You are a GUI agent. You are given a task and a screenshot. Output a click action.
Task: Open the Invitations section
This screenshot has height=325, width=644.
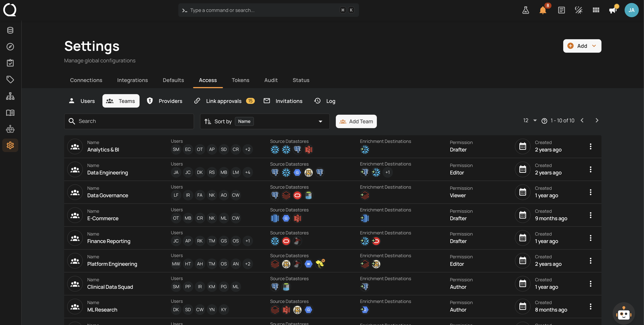(283, 101)
